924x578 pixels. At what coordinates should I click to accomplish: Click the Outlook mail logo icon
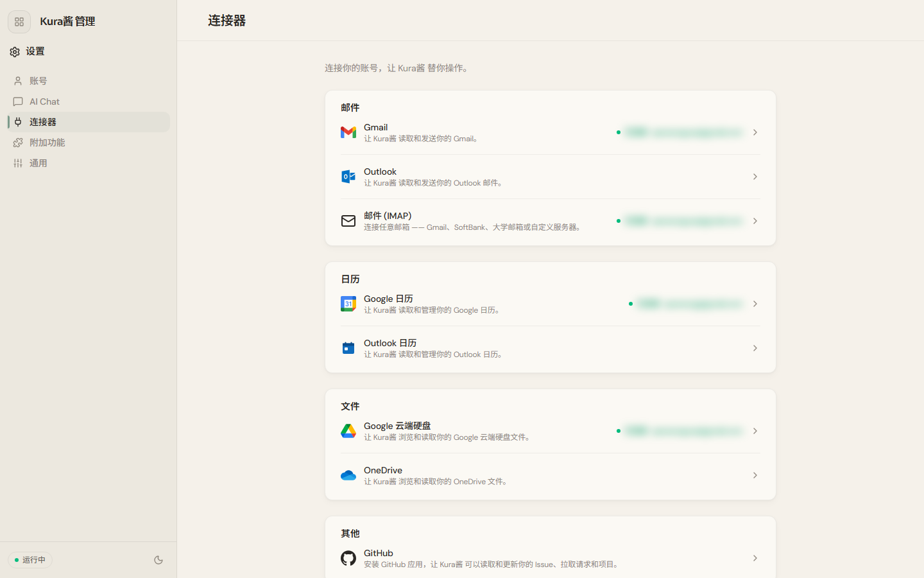tap(348, 177)
